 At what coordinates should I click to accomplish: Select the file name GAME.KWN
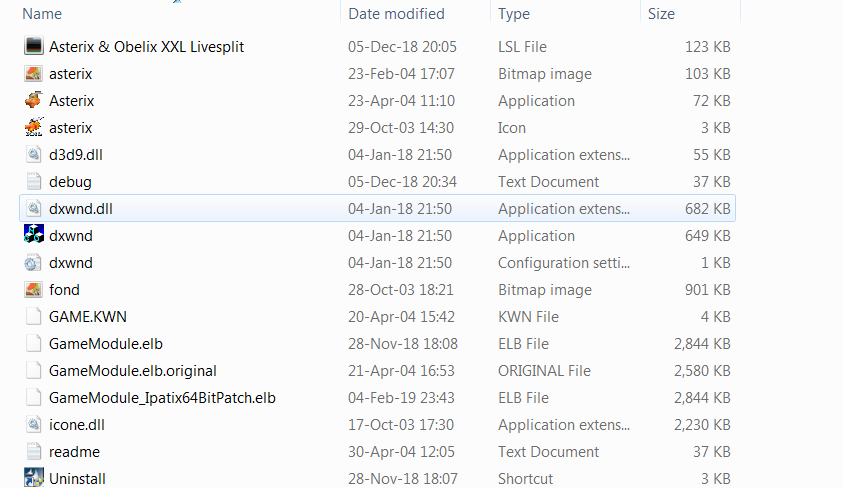coord(88,317)
